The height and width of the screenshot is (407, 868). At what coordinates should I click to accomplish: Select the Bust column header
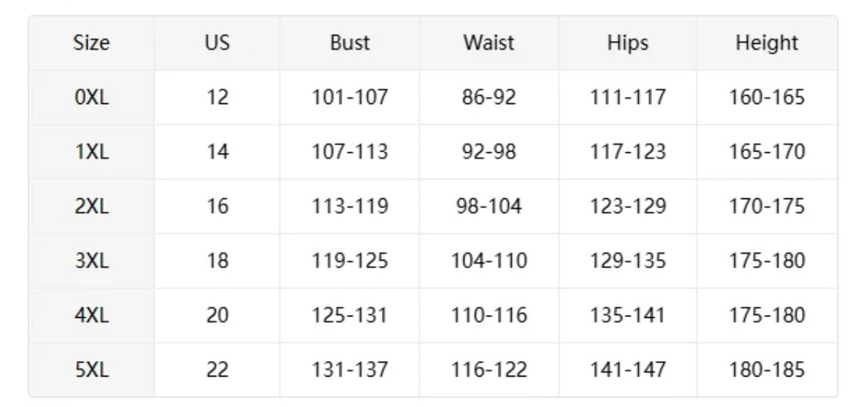[x=349, y=43]
